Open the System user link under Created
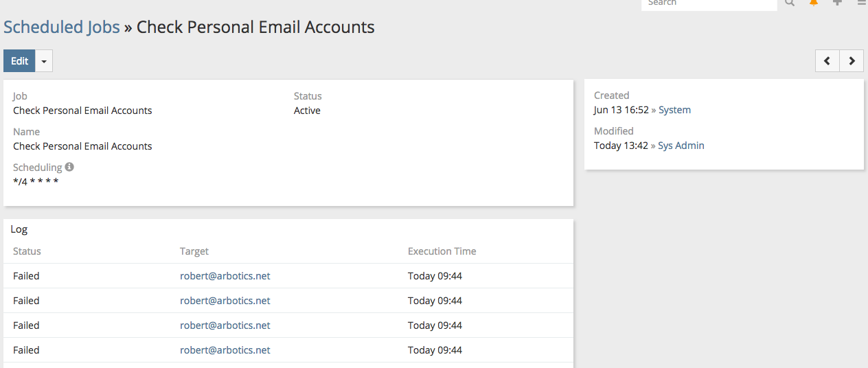 [x=674, y=110]
